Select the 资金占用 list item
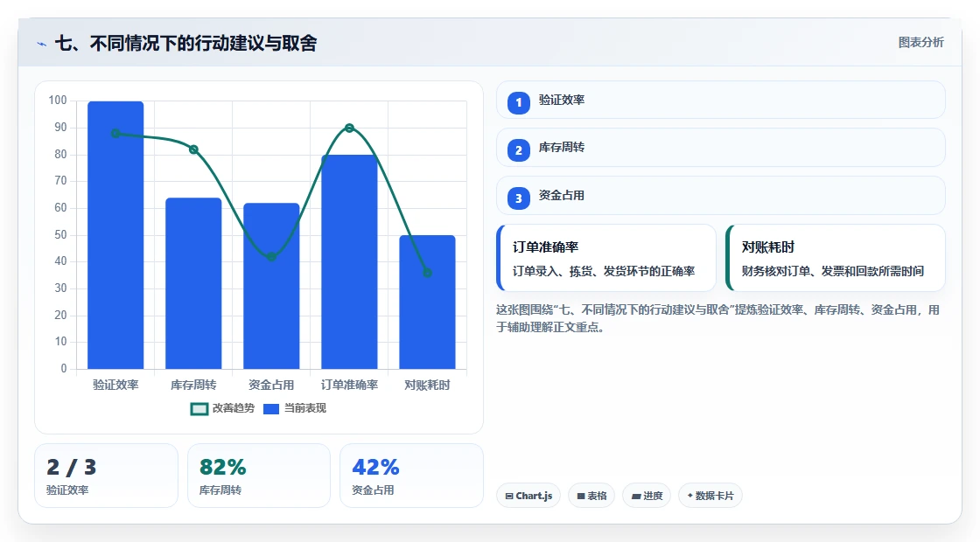Viewport: 980px width, 542px height. [721, 196]
